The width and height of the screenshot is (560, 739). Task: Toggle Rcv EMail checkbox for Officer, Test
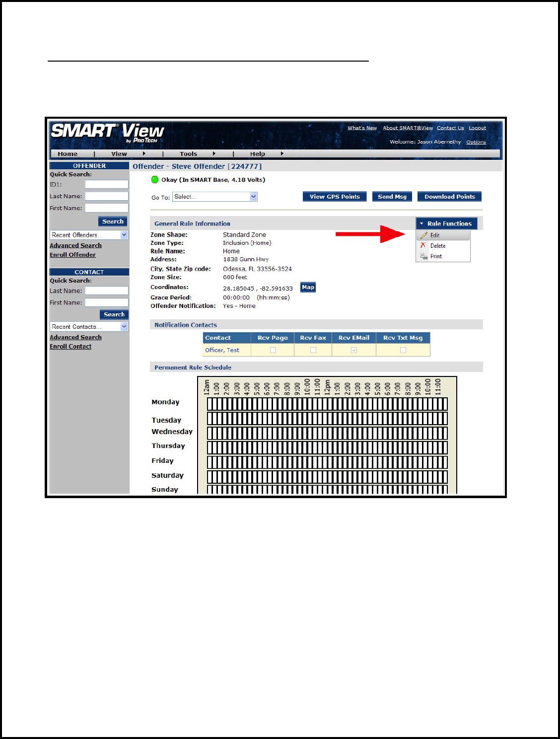pos(354,350)
